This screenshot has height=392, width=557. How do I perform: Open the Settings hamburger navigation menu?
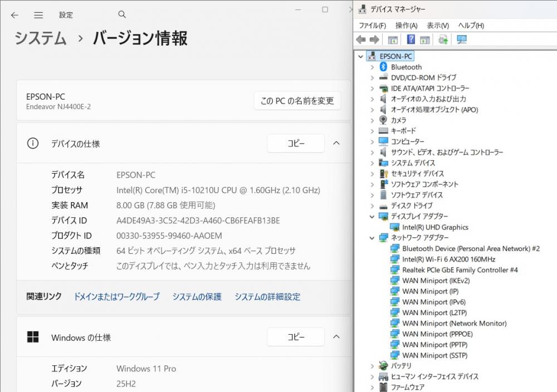(38, 15)
